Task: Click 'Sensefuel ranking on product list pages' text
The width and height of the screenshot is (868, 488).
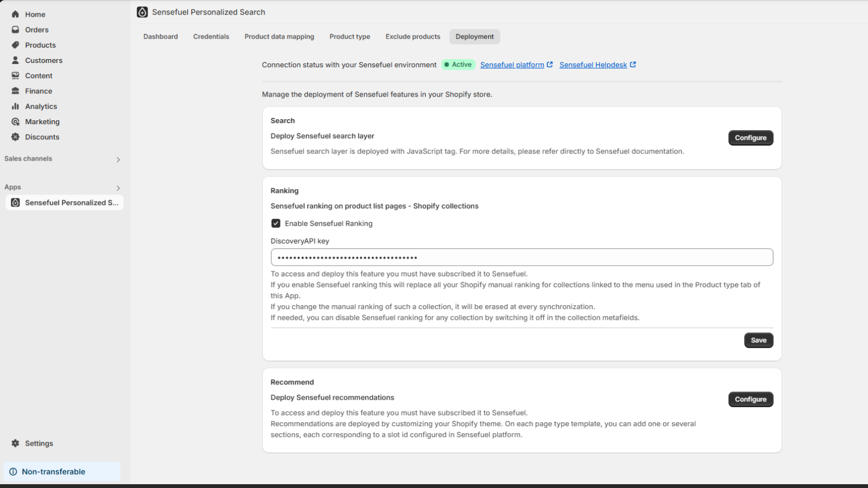Action: [339, 206]
